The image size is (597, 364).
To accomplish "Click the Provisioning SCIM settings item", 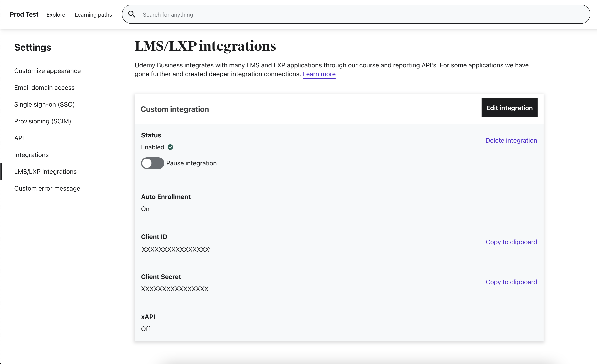I will pyautogui.click(x=42, y=121).
